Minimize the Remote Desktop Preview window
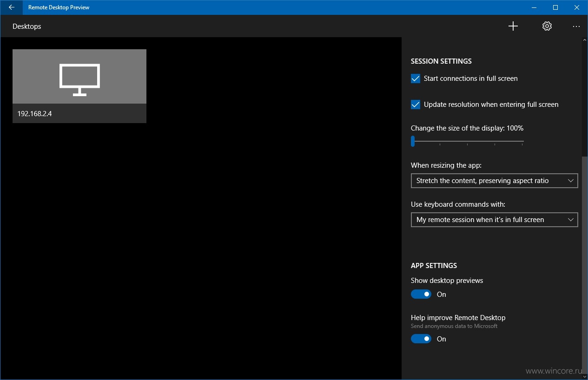The width and height of the screenshot is (588, 380). tap(534, 7)
